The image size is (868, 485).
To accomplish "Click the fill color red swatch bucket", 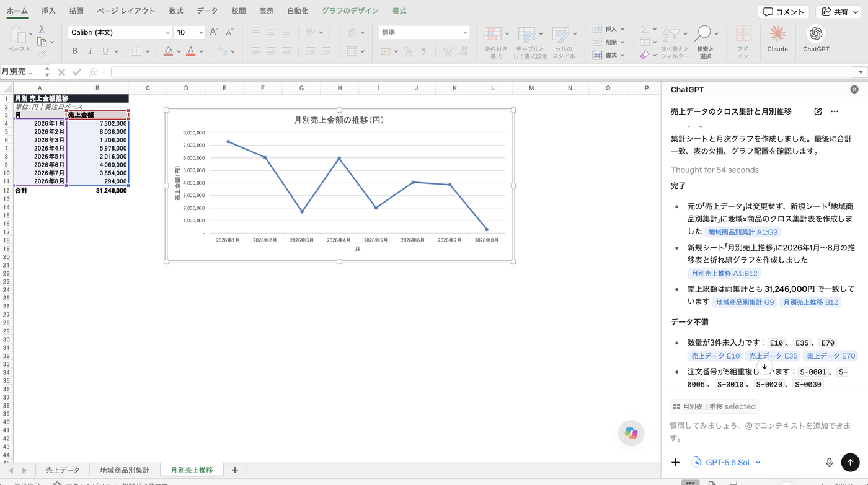I will click(x=169, y=51).
